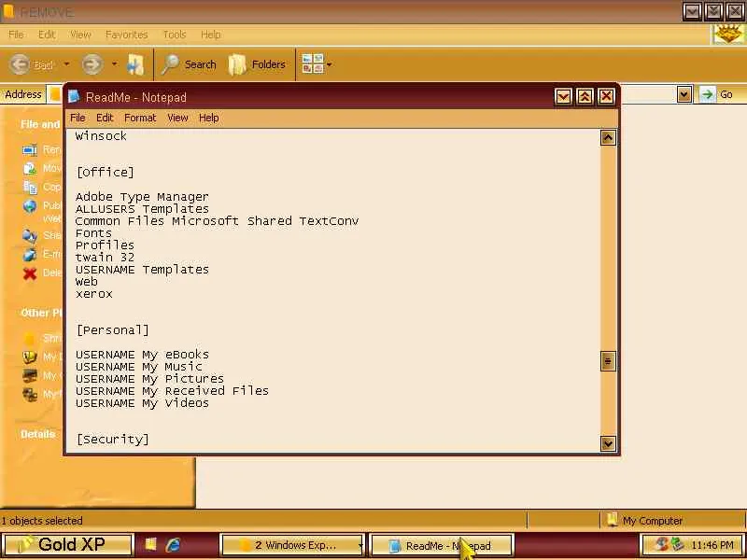747x560 pixels.
Task: Click the Details panel header
Action: point(37,434)
